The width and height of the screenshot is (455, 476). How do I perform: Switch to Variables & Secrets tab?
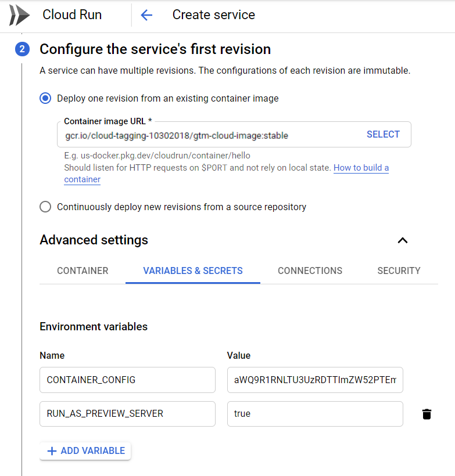193,271
